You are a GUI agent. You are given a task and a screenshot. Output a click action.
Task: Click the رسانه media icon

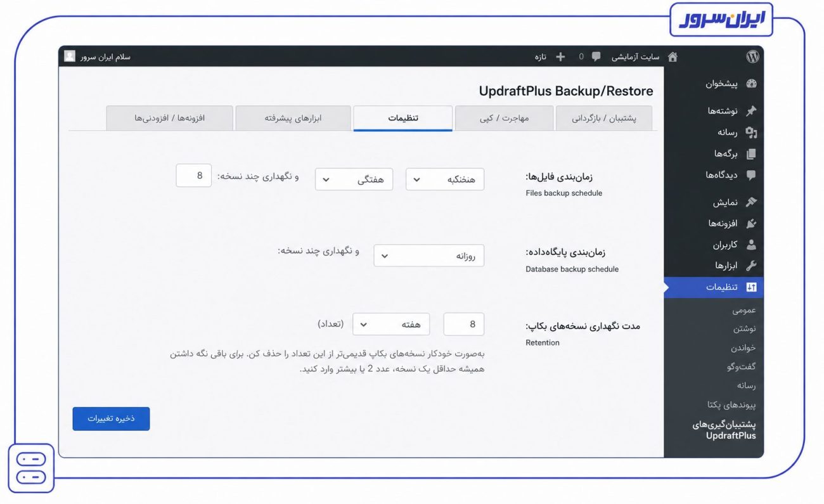point(752,132)
